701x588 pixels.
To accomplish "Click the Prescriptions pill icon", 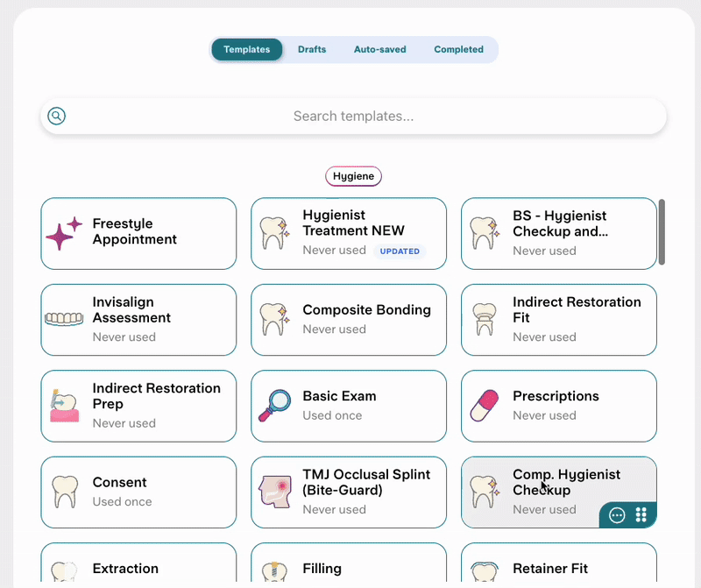I will click(x=485, y=406).
